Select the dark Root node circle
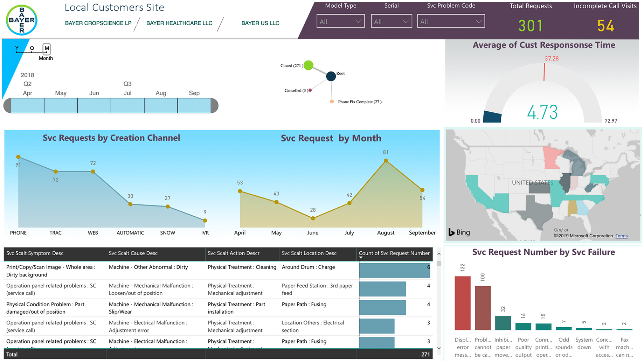The image size is (644, 363). pyautogui.click(x=331, y=76)
